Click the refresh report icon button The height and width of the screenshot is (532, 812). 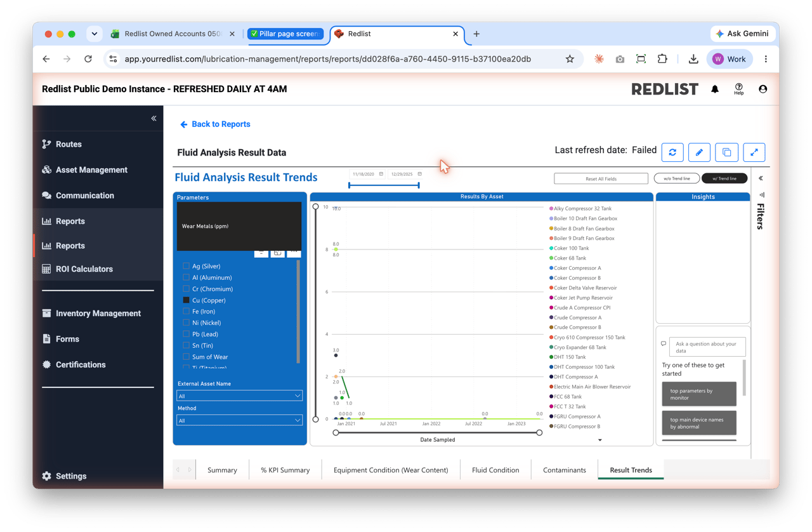pos(672,152)
